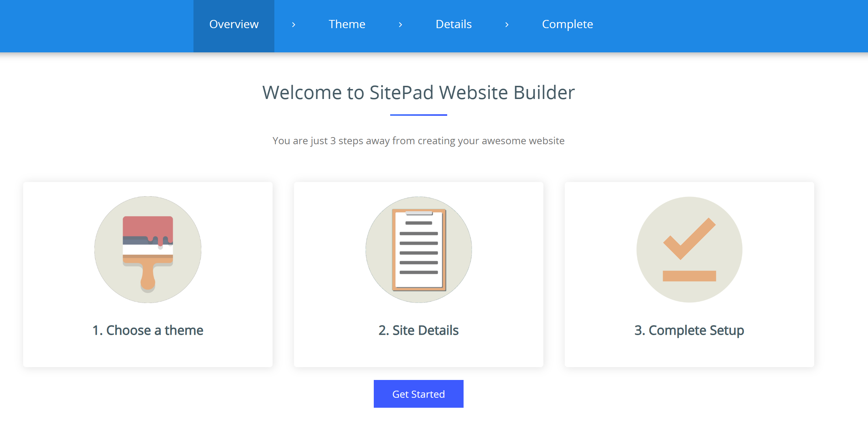Click the paint brush theme icon
Screen dimensions: 868x438
[x=148, y=250]
